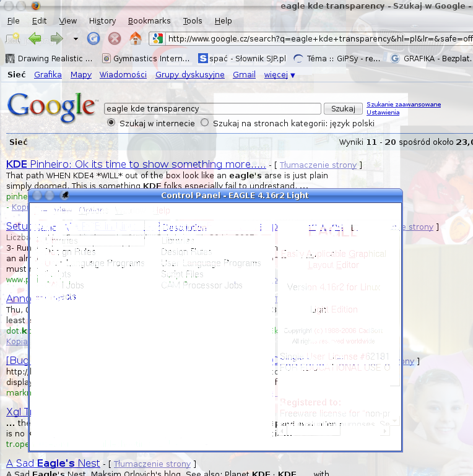Select the Projects tree row

60,296
